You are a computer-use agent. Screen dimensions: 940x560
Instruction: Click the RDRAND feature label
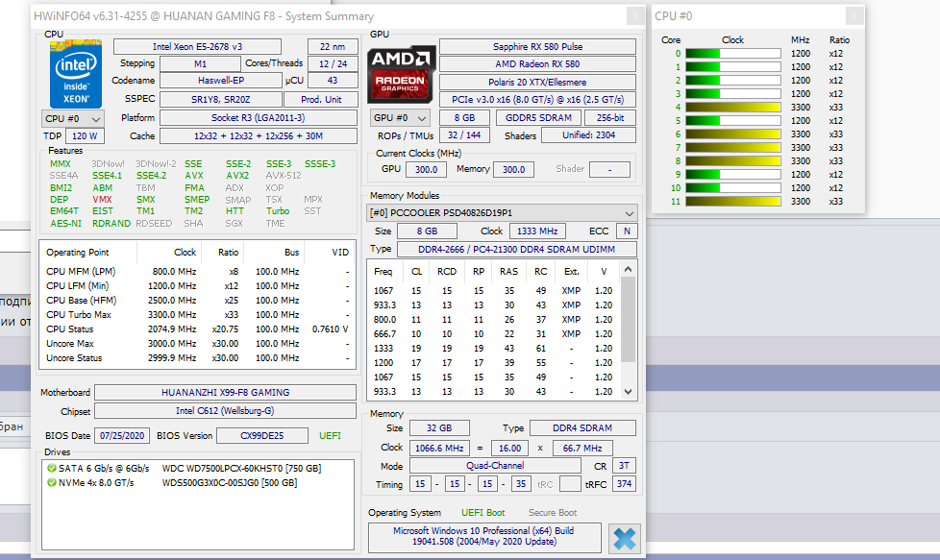tap(111, 224)
